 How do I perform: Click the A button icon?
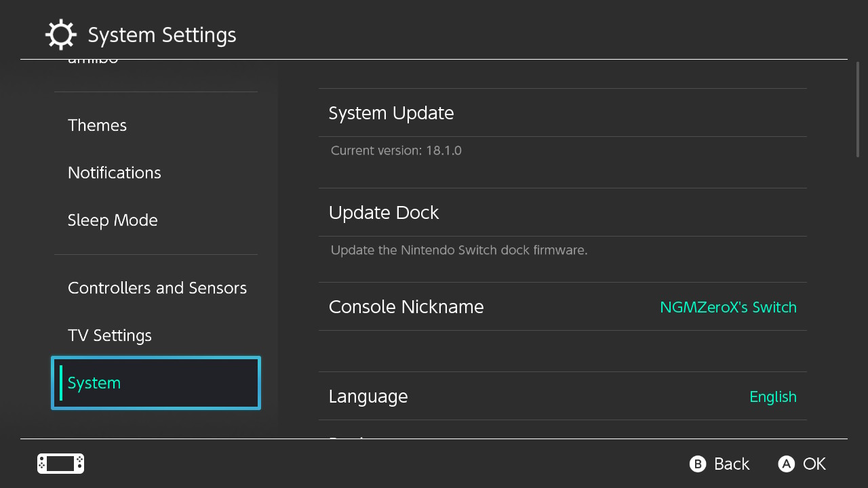(787, 464)
